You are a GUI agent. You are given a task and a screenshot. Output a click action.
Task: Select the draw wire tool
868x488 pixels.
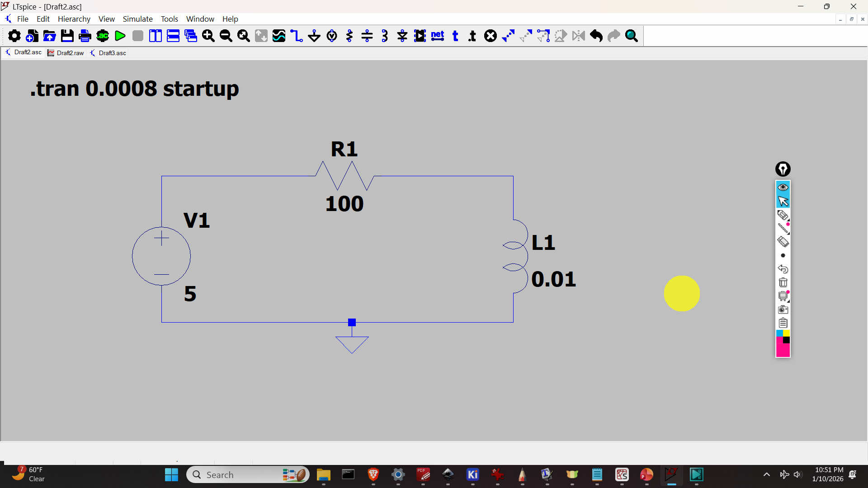pyautogui.click(x=297, y=36)
